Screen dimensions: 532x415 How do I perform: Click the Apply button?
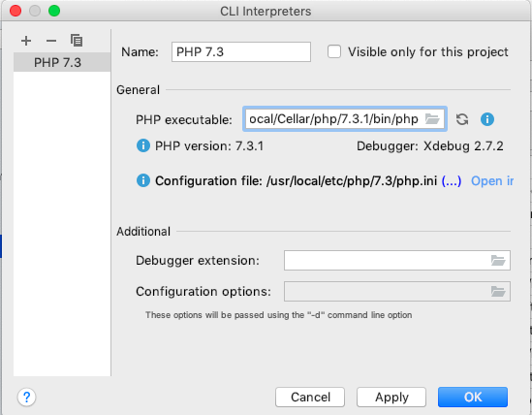[391, 397]
